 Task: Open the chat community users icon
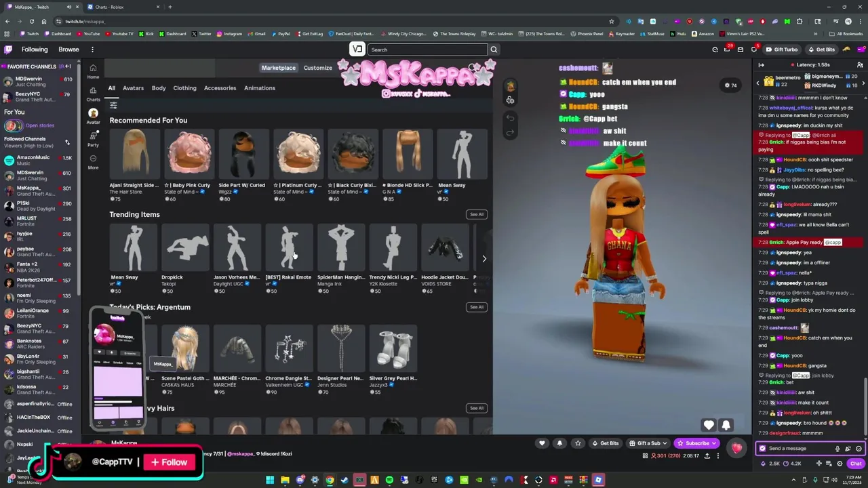(859, 65)
